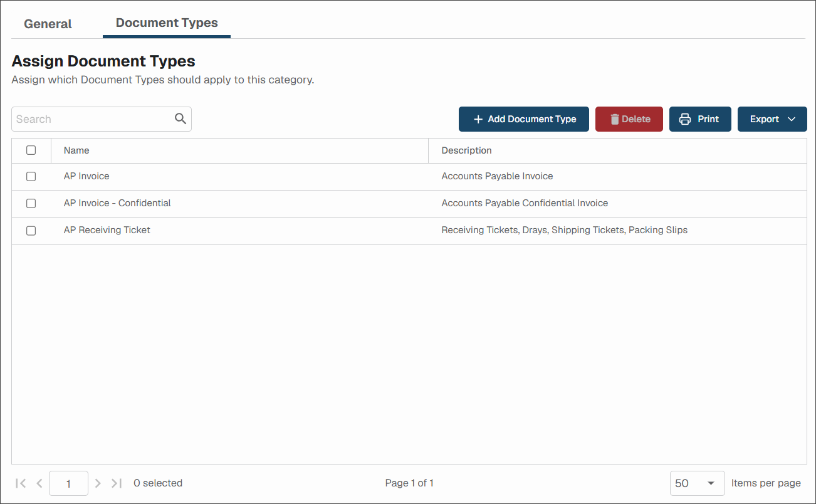Go to previous page arrow
This screenshot has height=504, width=816.
pyautogui.click(x=39, y=483)
